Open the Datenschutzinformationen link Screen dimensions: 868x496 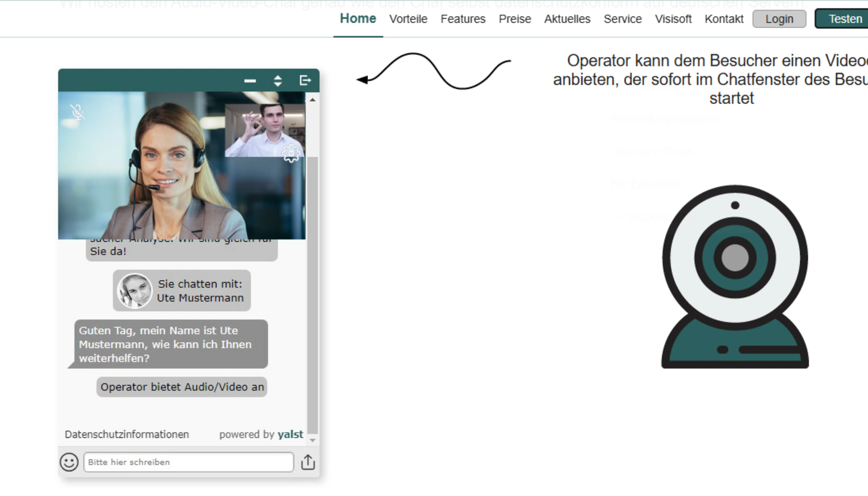127,434
